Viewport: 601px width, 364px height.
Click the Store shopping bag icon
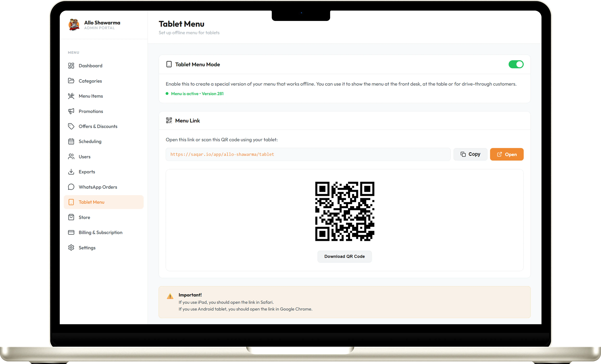pyautogui.click(x=71, y=217)
